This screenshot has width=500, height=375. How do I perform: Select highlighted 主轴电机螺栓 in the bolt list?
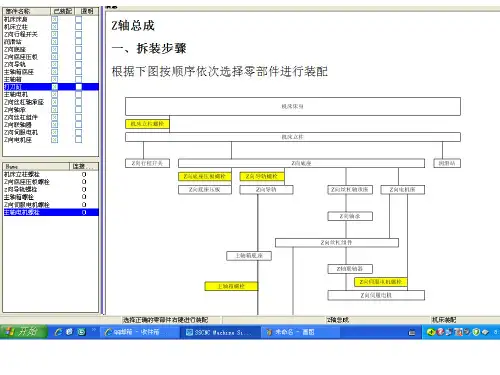[x=51, y=212]
